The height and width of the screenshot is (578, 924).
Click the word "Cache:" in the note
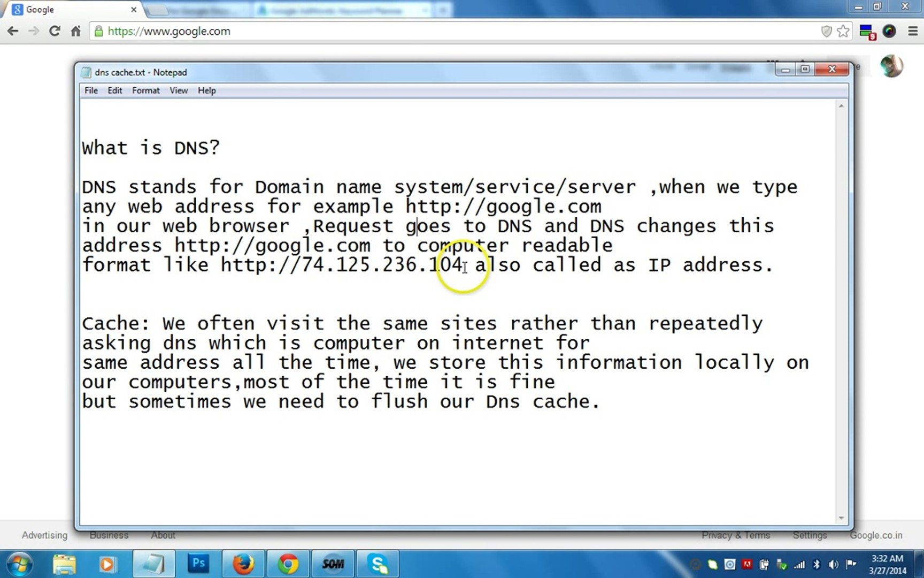[x=116, y=323]
